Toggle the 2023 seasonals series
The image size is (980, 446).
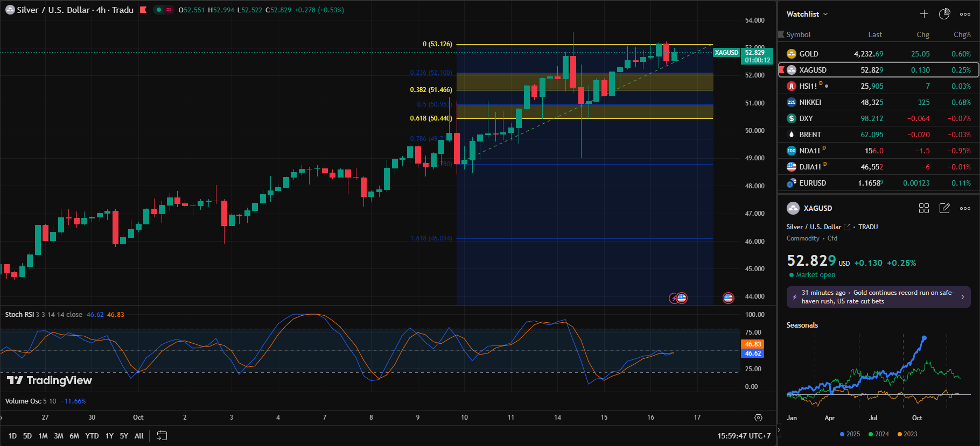pyautogui.click(x=907, y=434)
